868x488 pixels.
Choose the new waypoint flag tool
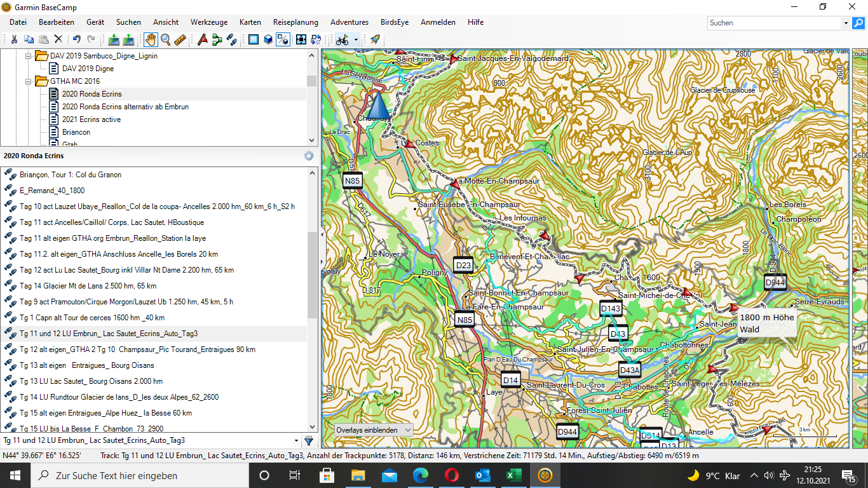pos(203,39)
